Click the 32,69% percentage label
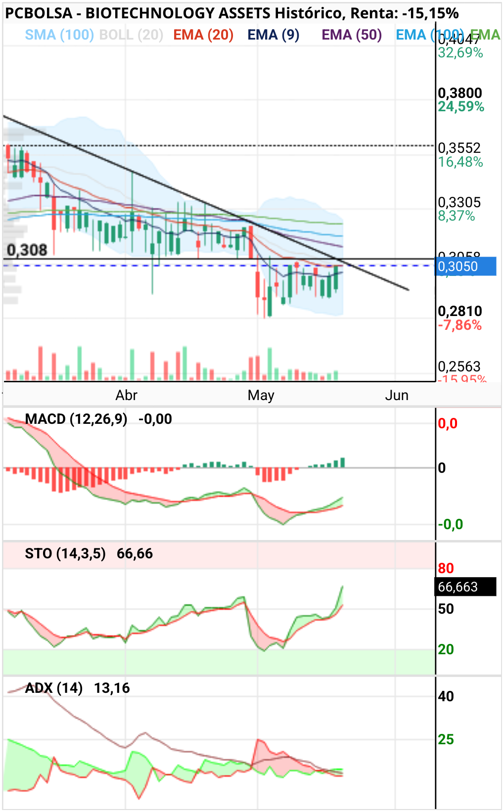Image resolution: width=504 pixels, height=812 pixels. (460, 52)
